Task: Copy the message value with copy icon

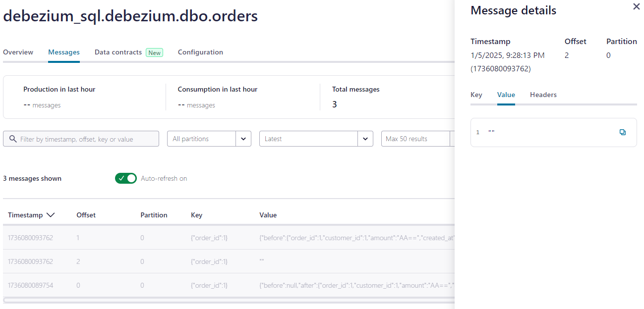Action: [x=623, y=132]
